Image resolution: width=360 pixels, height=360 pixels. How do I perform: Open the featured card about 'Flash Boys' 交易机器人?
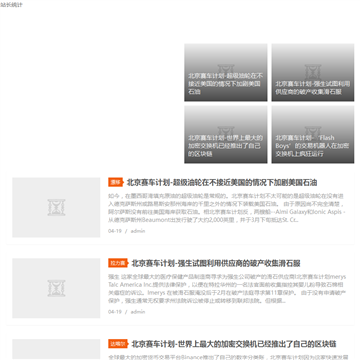(313, 135)
